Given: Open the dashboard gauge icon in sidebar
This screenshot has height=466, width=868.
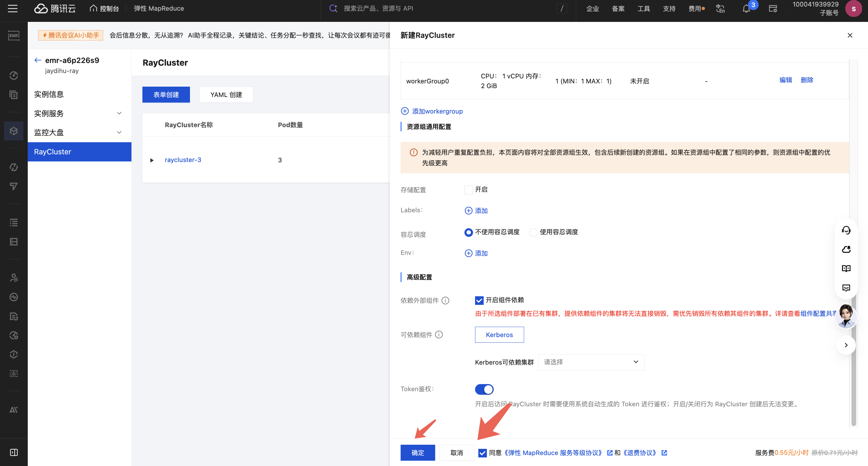Looking at the screenshot, I should click(x=14, y=75).
